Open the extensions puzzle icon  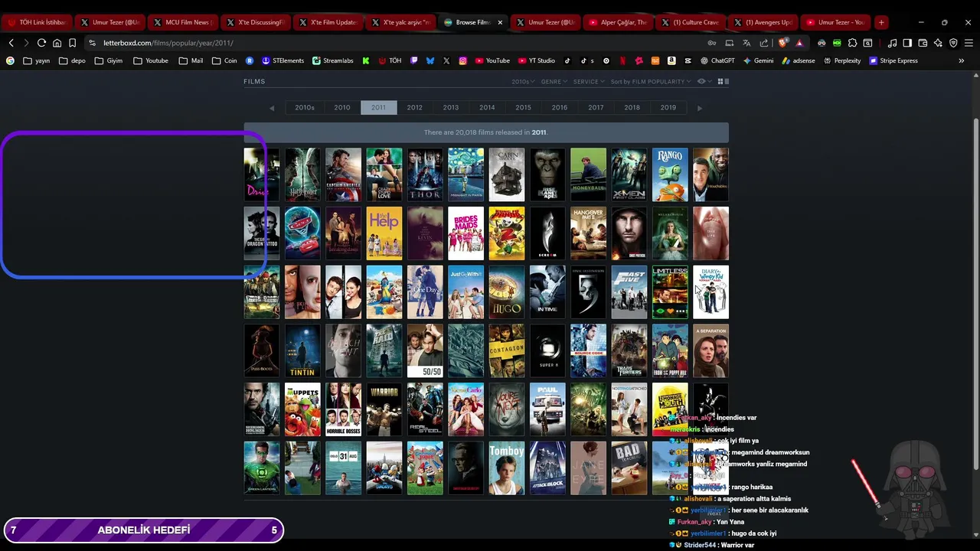click(852, 43)
